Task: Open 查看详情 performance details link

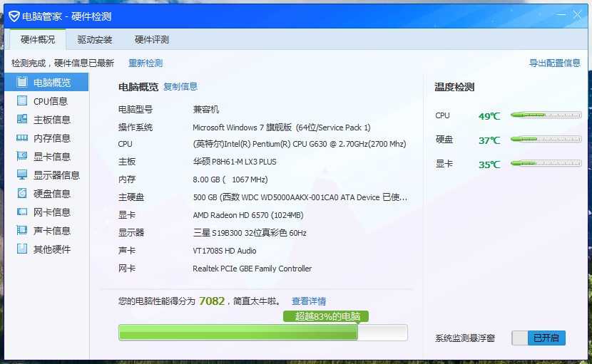Action: point(309,301)
